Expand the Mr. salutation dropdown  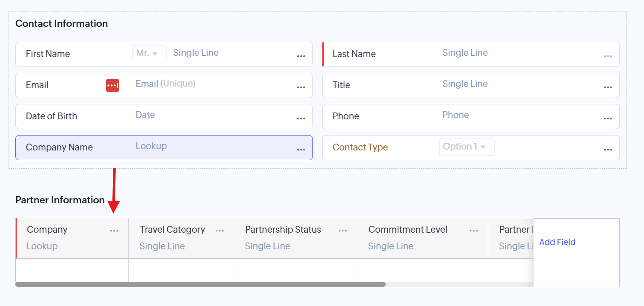coord(149,54)
